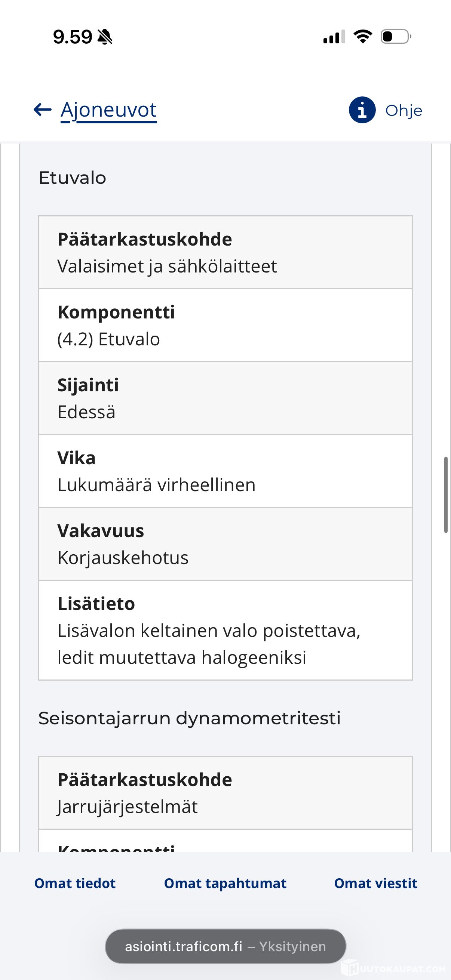Select the Etuvalo section heading
This screenshot has width=451, height=980.
72,178
